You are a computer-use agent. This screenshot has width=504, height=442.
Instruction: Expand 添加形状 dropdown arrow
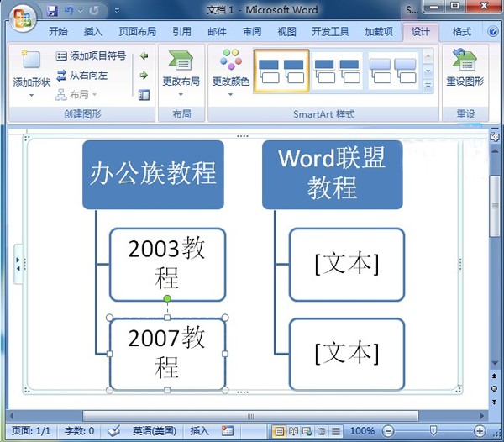click(x=32, y=95)
